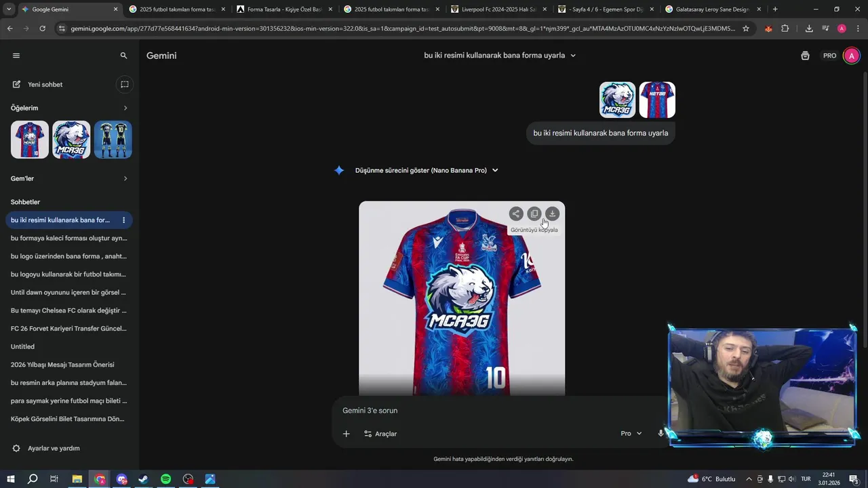Open the tab search dropdown arrow
This screenshot has height=488, width=868.
8,9
